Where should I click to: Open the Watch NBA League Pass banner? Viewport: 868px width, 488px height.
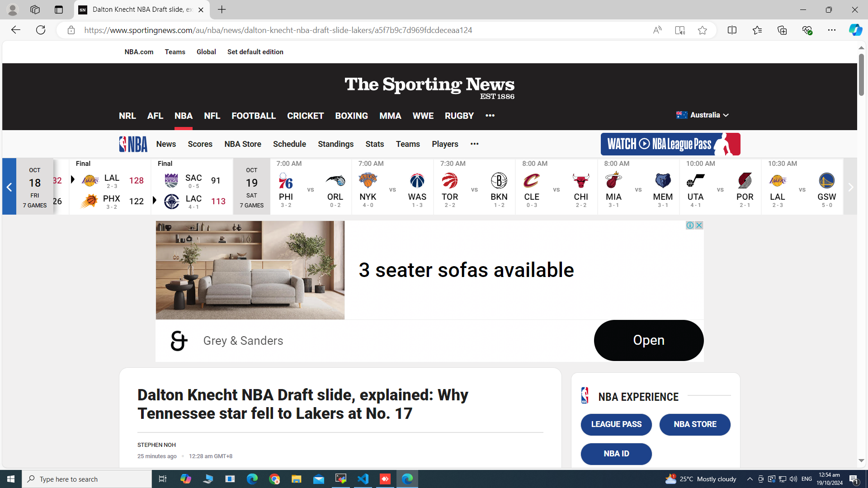(670, 144)
